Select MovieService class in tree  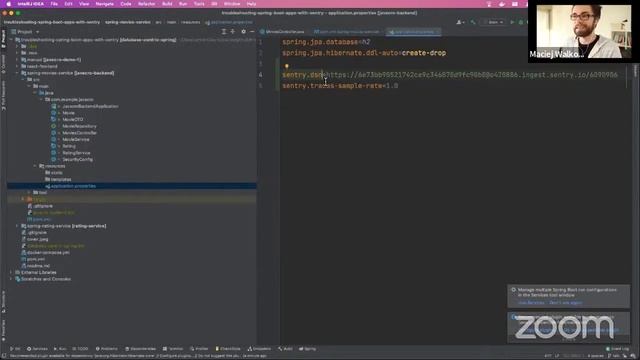click(x=76, y=140)
